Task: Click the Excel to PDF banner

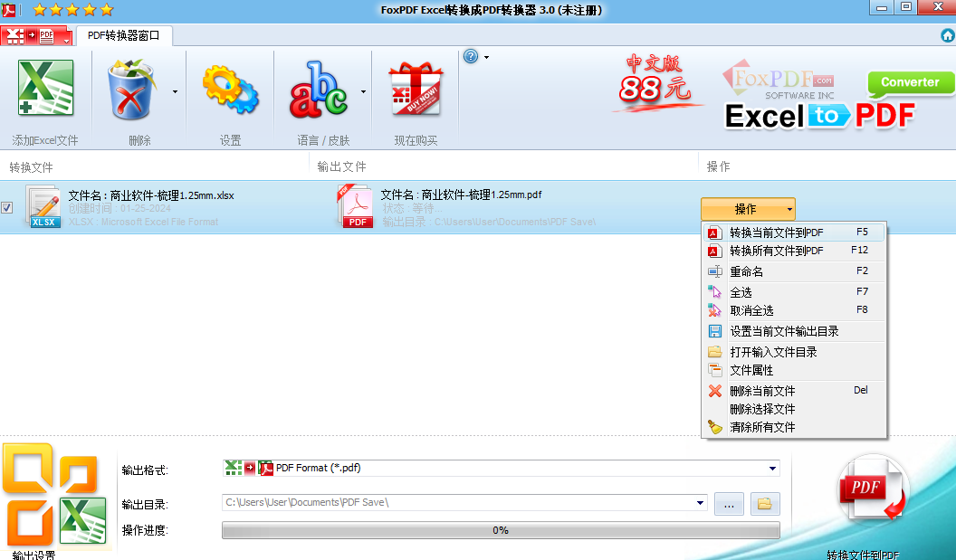Action: pos(819,116)
